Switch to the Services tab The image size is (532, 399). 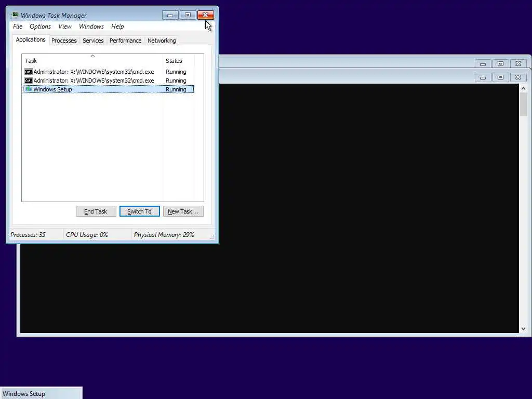pyautogui.click(x=93, y=41)
